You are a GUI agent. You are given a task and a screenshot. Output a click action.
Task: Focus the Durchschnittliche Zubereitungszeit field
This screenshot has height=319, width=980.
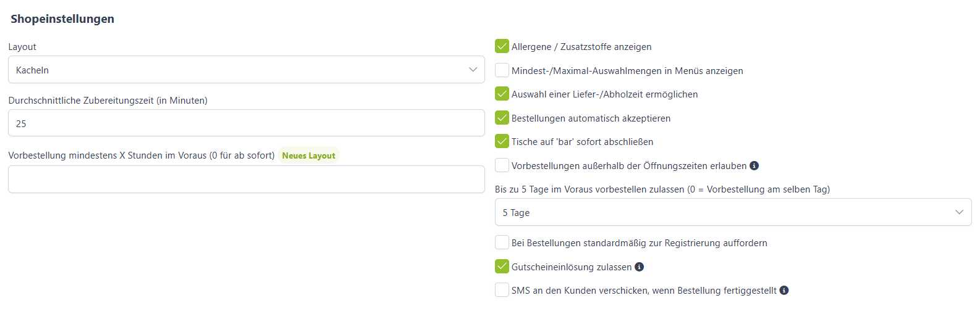pos(247,123)
